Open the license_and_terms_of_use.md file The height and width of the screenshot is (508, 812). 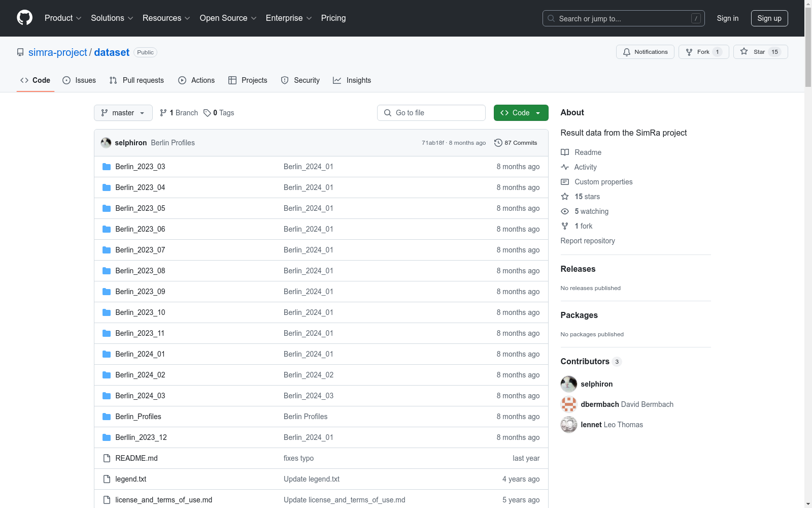[x=164, y=500]
